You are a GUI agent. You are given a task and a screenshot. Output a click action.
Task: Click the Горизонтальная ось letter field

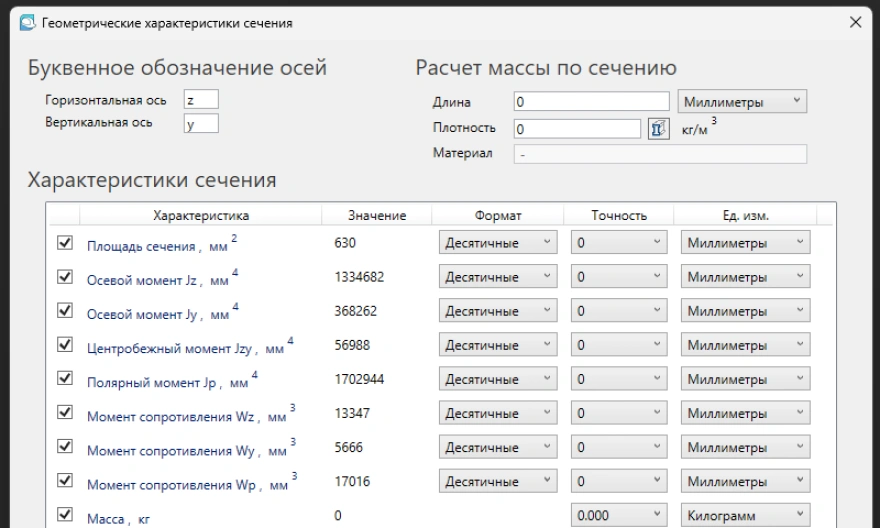coord(200,100)
